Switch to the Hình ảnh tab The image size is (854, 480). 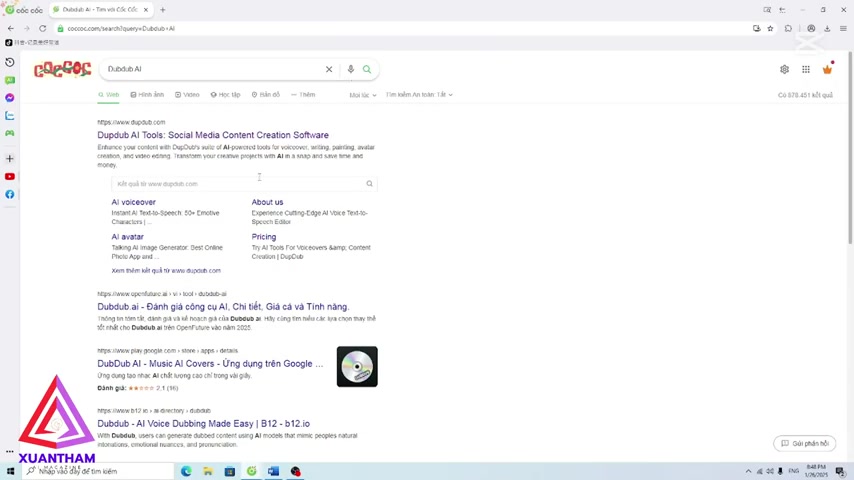click(147, 95)
